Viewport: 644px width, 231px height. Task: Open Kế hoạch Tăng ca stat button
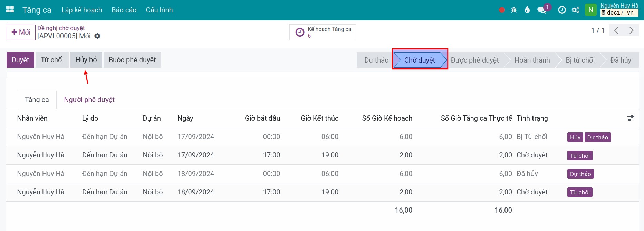pyautogui.click(x=323, y=32)
